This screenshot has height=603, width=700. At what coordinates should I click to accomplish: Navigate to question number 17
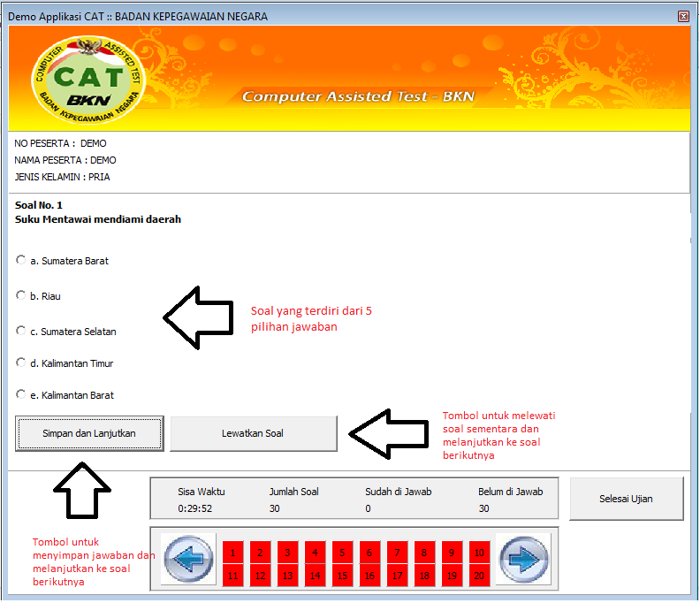(398, 576)
